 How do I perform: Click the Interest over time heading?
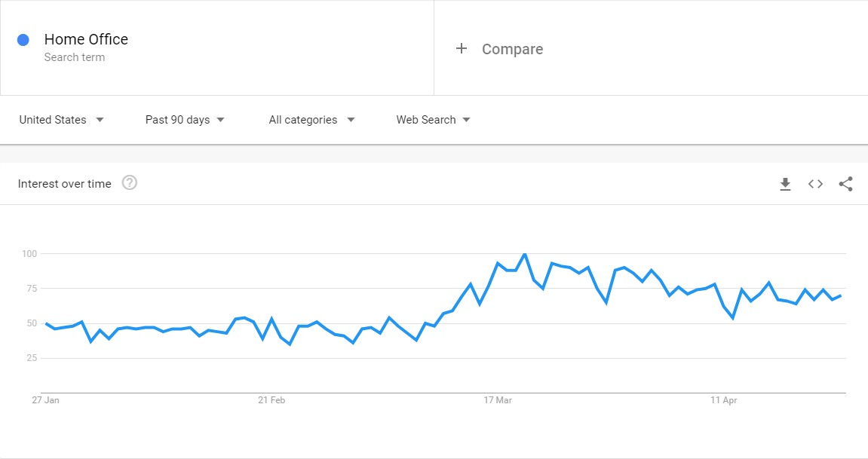[x=64, y=184]
